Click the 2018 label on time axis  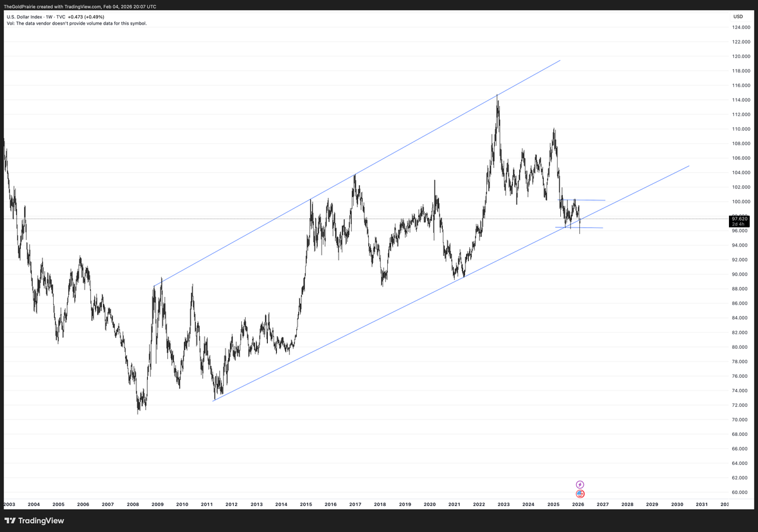point(380,505)
